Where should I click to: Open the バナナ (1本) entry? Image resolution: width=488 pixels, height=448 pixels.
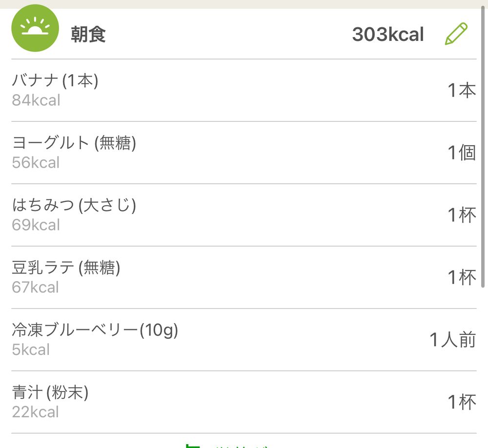(x=244, y=90)
